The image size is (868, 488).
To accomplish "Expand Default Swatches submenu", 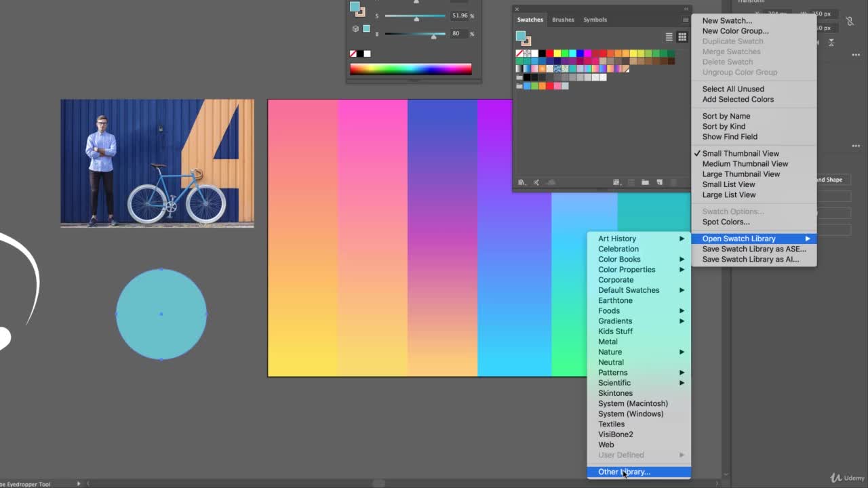I will tap(639, 290).
